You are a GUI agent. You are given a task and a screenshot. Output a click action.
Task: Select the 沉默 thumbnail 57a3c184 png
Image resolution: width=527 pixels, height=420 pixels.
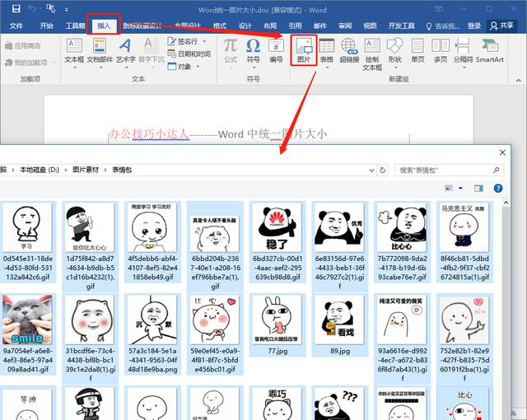(x=152, y=320)
